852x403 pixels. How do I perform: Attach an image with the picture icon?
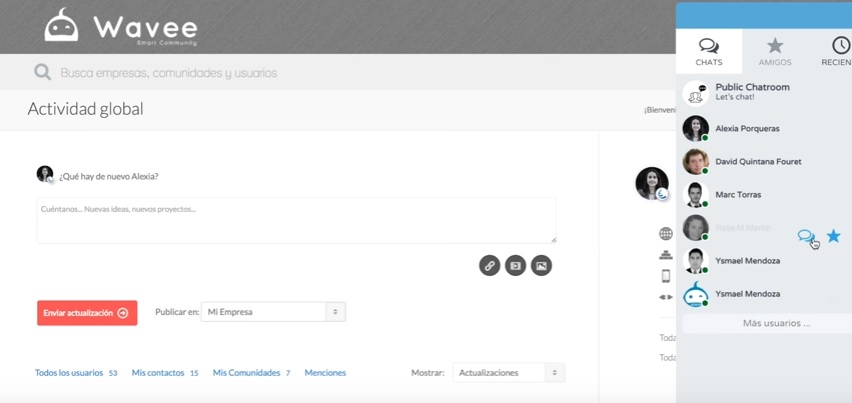[x=541, y=266]
